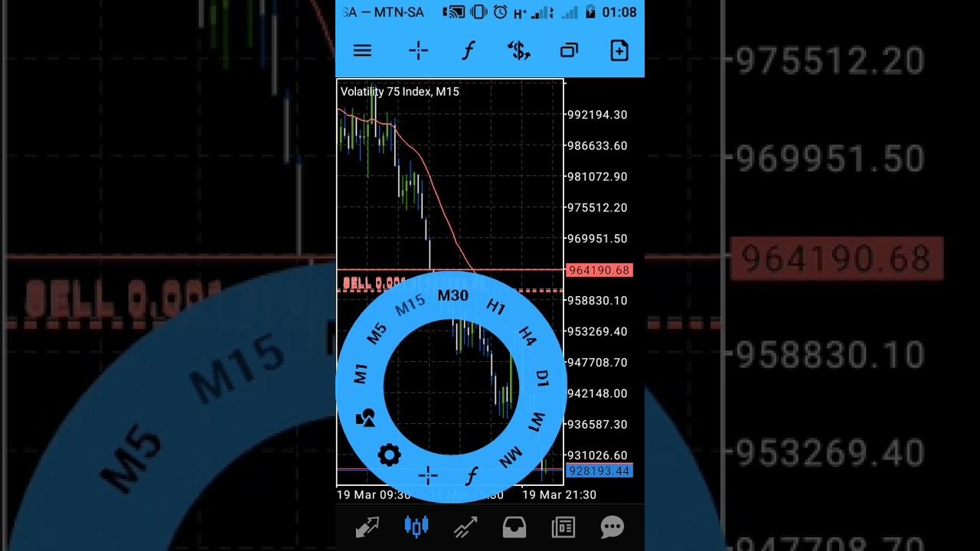The height and width of the screenshot is (551, 980).
Task: Select M5 timeframe on radial menu
Action: 377,334
